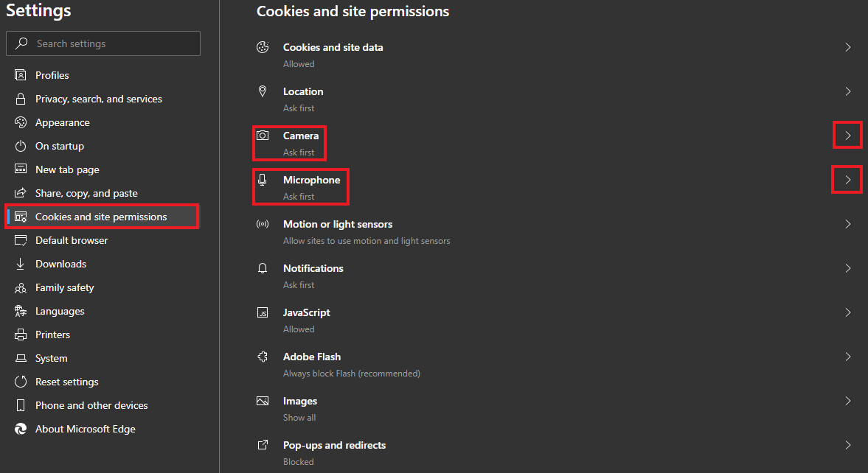Focus the Search settings field

click(x=103, y=43)
